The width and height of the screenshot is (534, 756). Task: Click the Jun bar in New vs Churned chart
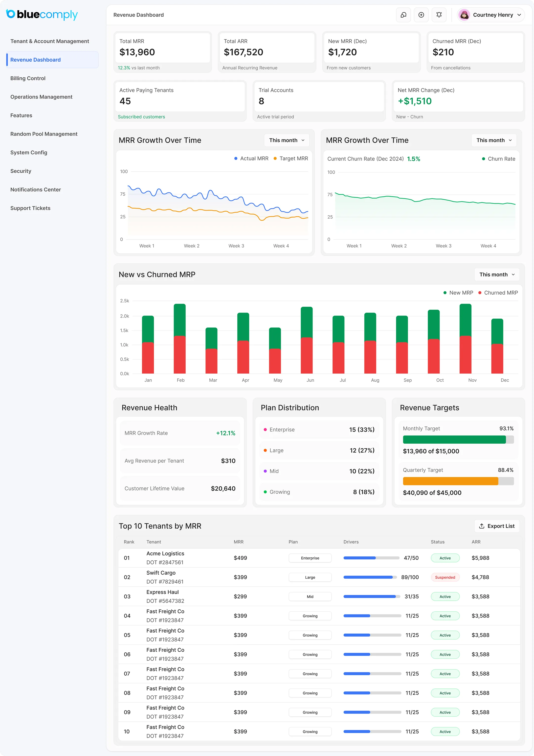307,340
